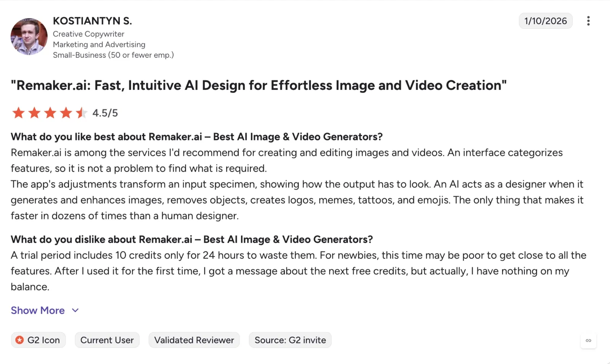Open the Remaker.ai review title heading
This screenshot has width=610, height=364.
coord(259,85)
